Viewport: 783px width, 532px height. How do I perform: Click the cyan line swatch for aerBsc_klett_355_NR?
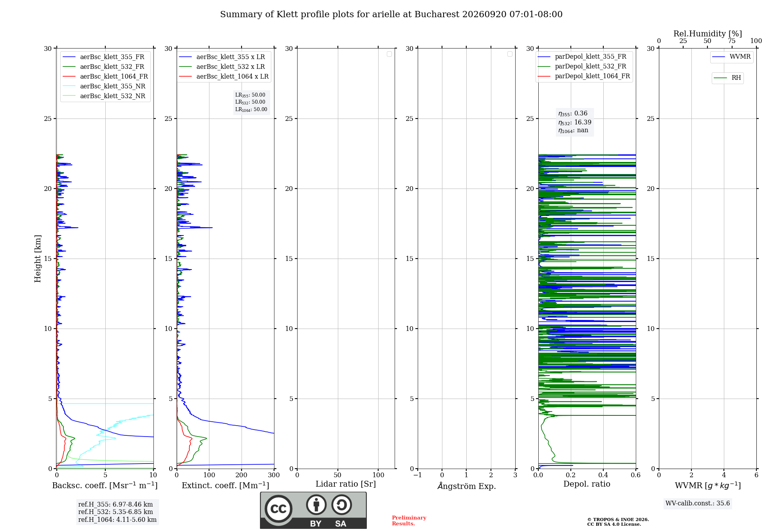[x=69, y=86]
